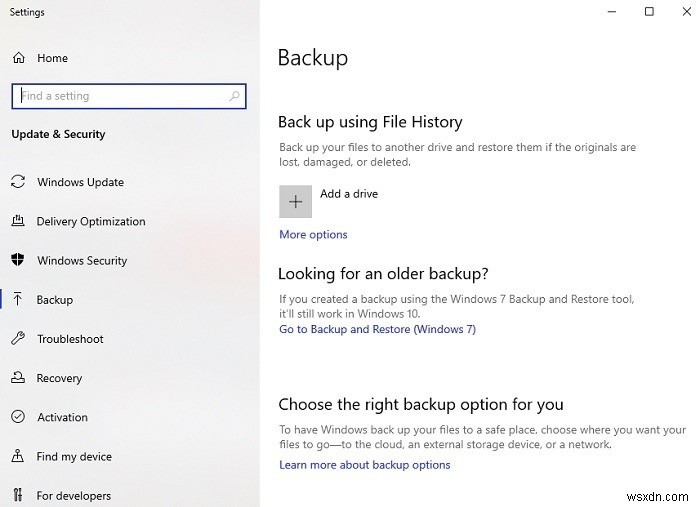Image resolution: width=700 pixels, height=507 pixels.
Task: Click the Windows Update sync arrows icon
Action: point(18,182)
